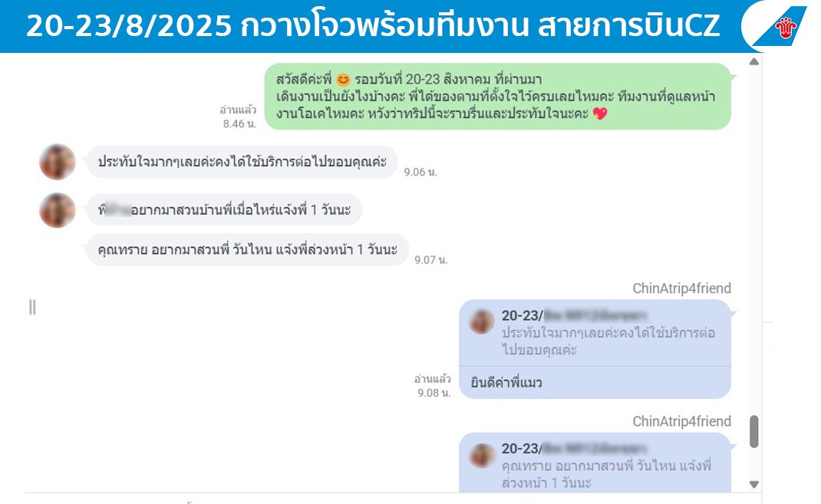
Task: Open avatar beside the 9.06 message
Action: tap(58, 162)
